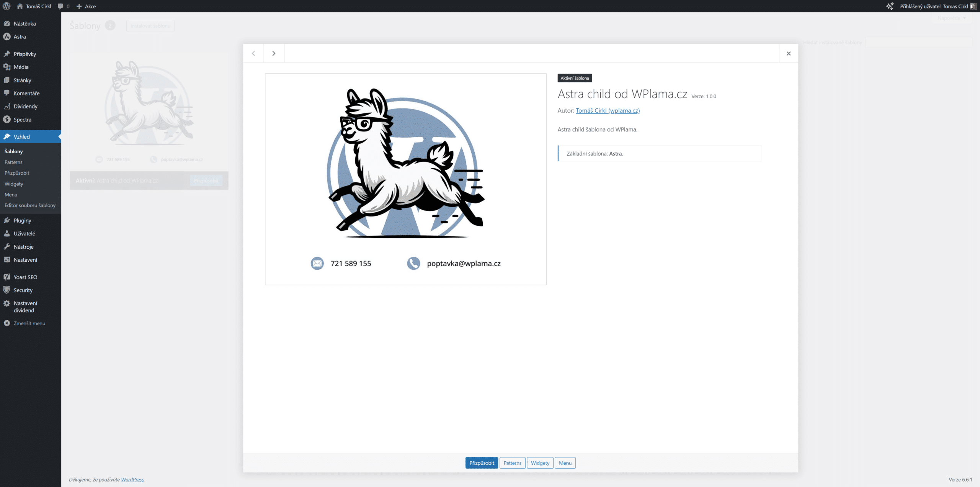Show the next theme with right chevron

click(274, 53)
